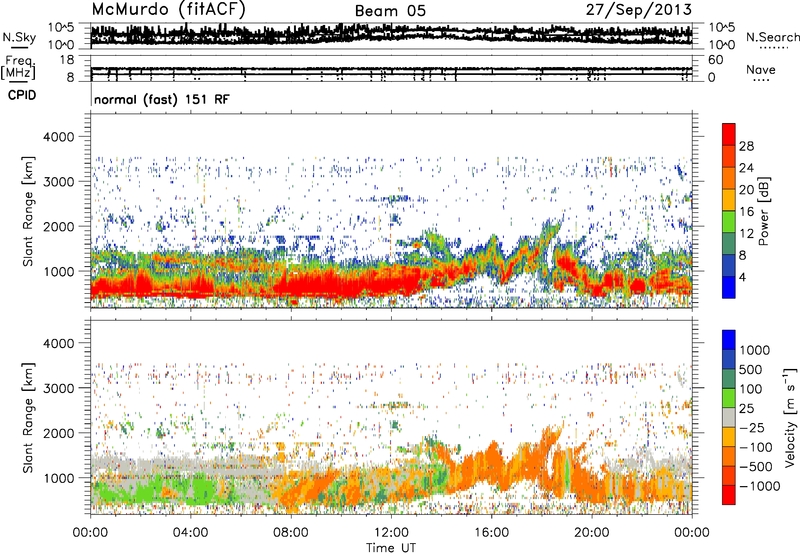Click Power colorbar segment between 20 and 24
The width and height of the screenshot is (800, 554).
pyautogui.click(x=729, y=179)
